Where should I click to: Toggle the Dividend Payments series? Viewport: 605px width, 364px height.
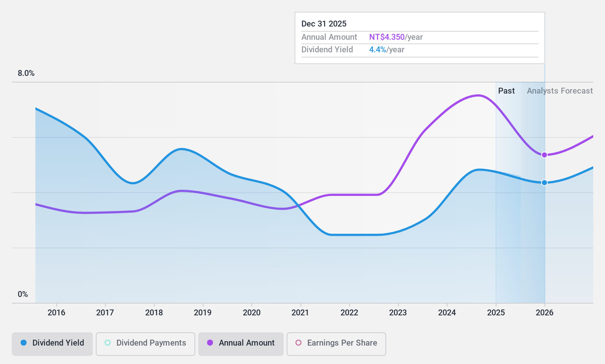146,344
